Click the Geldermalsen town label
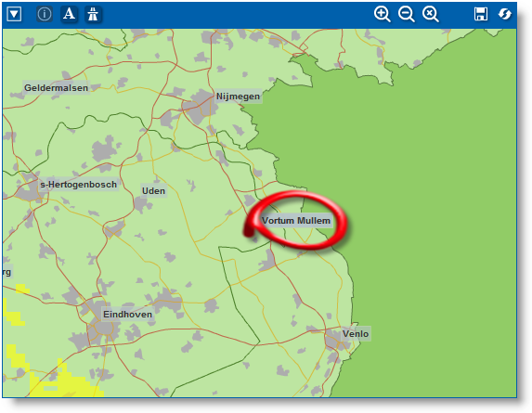532x413 pixels. point(56,88)
